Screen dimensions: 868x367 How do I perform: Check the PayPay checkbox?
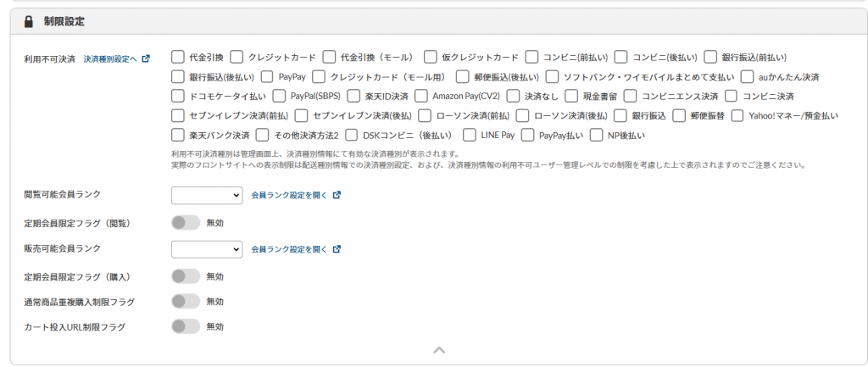267,76
